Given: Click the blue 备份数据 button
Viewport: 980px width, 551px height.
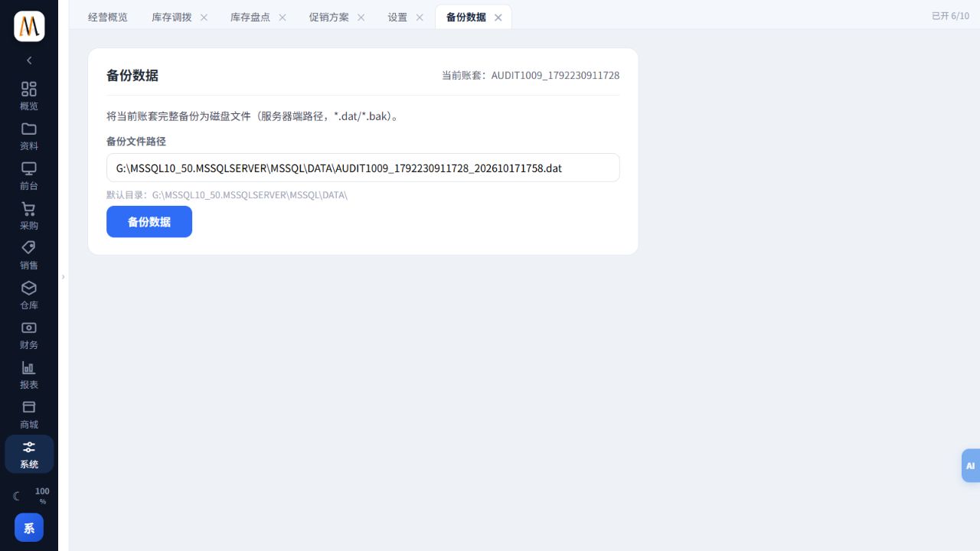Looking at the screenshot, I should (149, 222).
